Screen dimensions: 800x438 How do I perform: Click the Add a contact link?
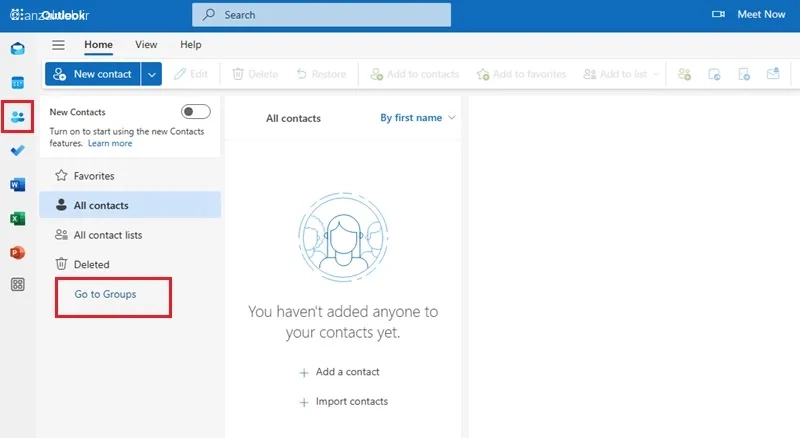click(347, 372)
